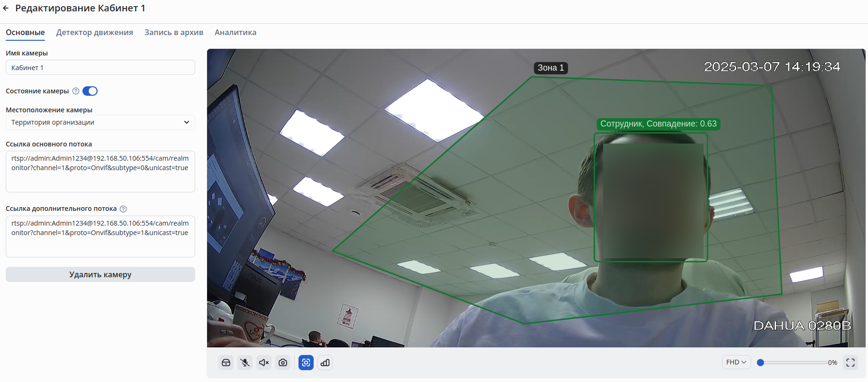The image size is (868, 382).
Task: Click the zoom slider handle
Action: tap(760, 363)
